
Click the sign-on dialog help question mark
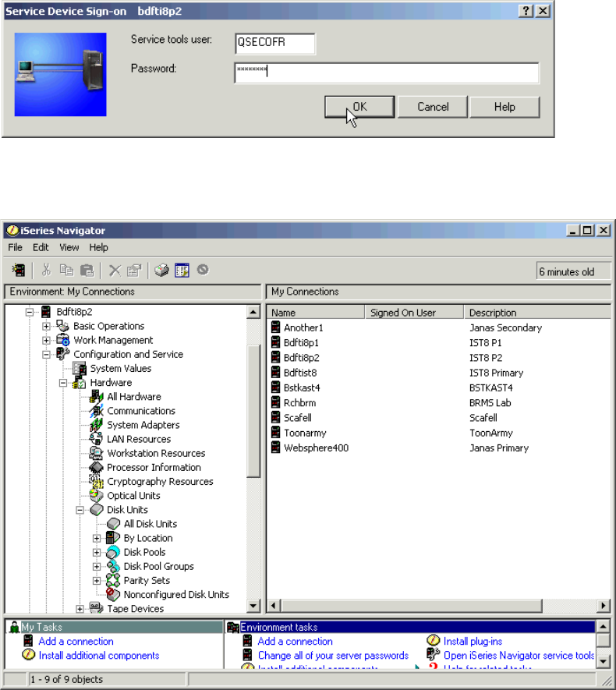click(526, 11)
